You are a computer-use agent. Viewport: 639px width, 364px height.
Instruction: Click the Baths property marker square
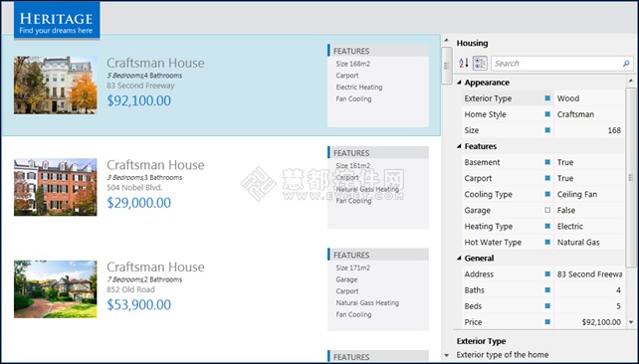tap(547, 289)
